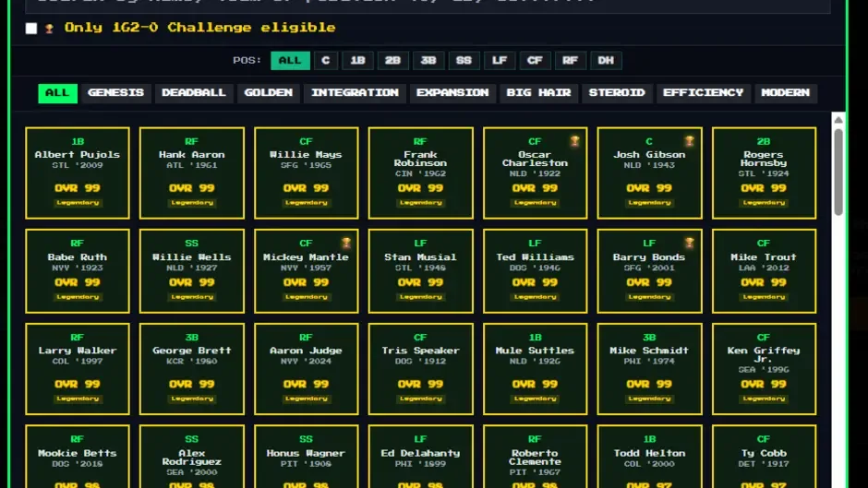Filter by 3B position

coord(428,60)
